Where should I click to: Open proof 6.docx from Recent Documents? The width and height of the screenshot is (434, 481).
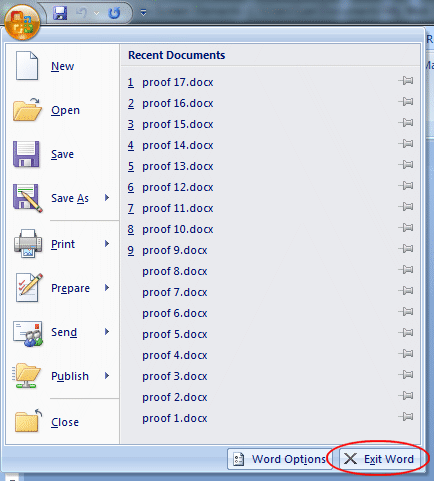175,313
